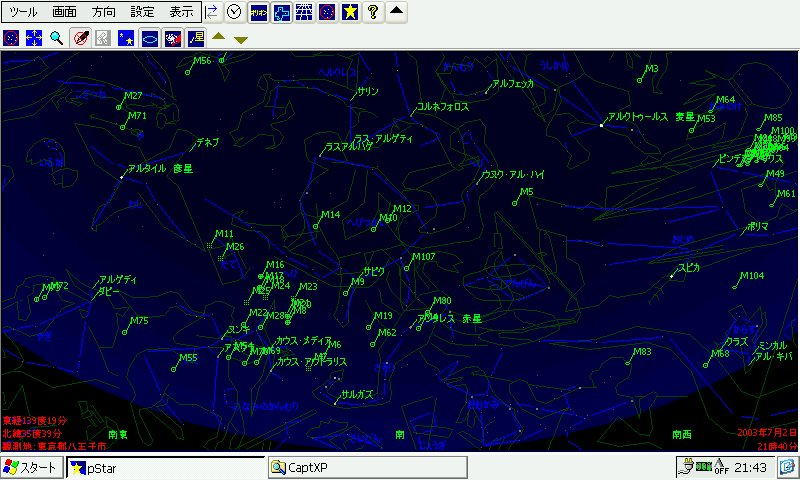Click the swap arrows icon beside menu bar
This screenshot has height=480, width=800.
tap(212, 12)
